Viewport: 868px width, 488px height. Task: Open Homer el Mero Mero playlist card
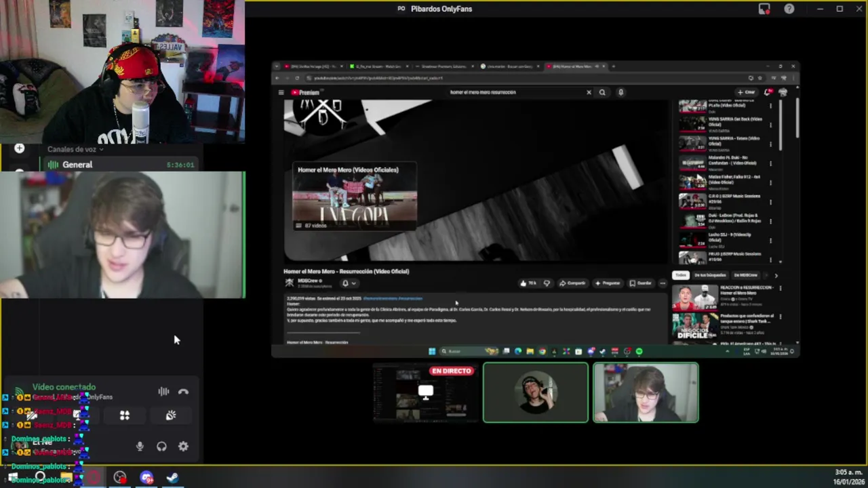(x=355, y=197)
